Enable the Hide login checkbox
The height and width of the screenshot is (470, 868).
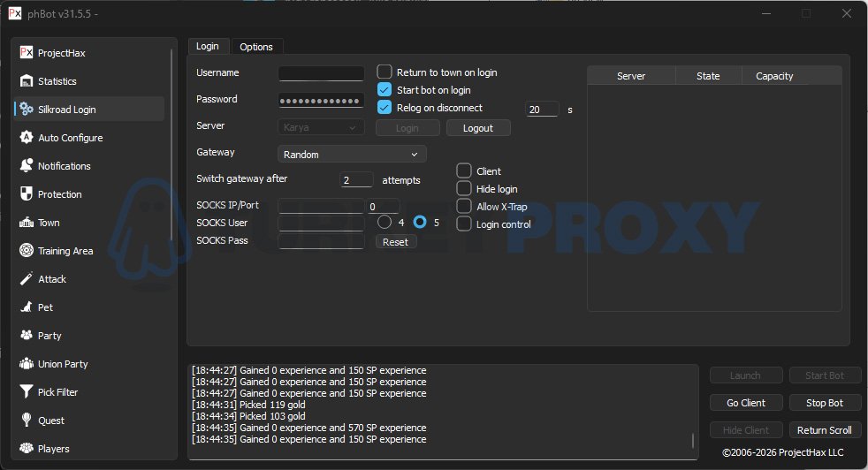tap(464, 188)
